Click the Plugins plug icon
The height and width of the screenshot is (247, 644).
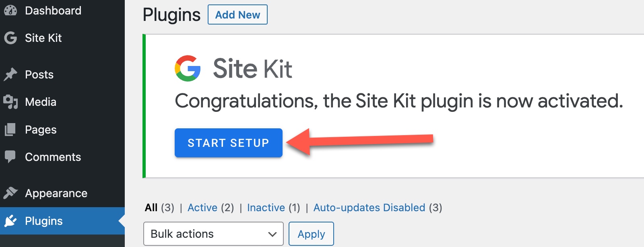[10, 221]
